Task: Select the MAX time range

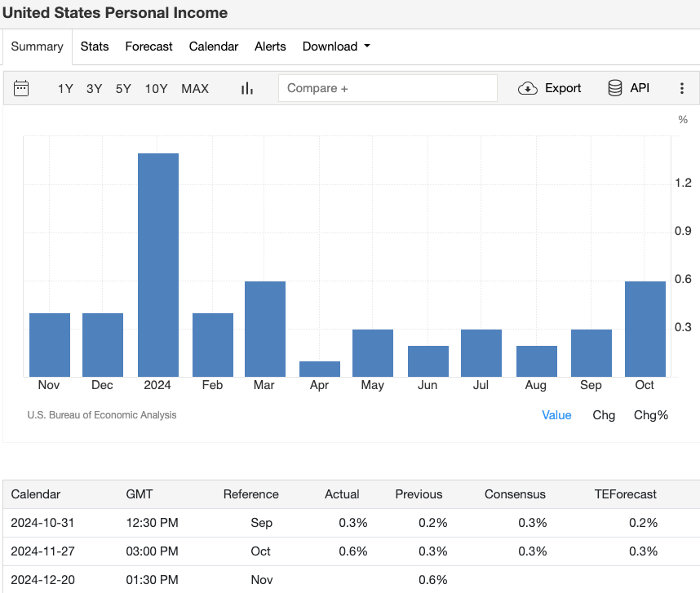Action: 195,89
